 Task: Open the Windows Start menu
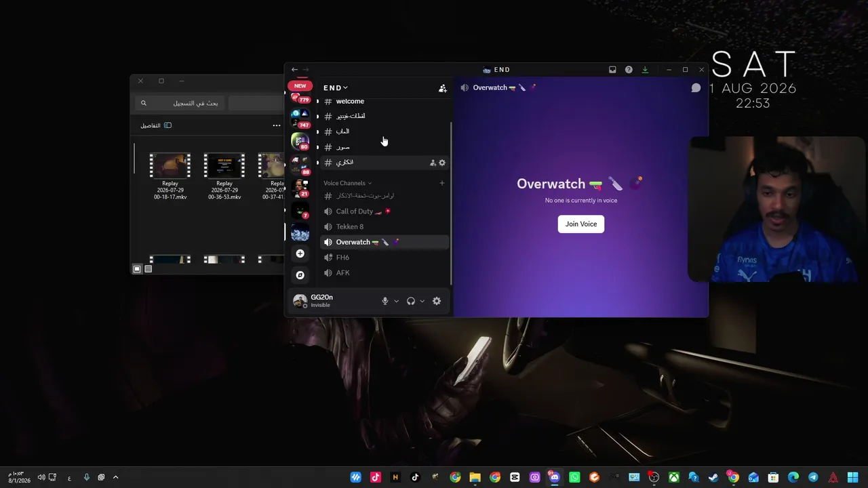(852, 477)
